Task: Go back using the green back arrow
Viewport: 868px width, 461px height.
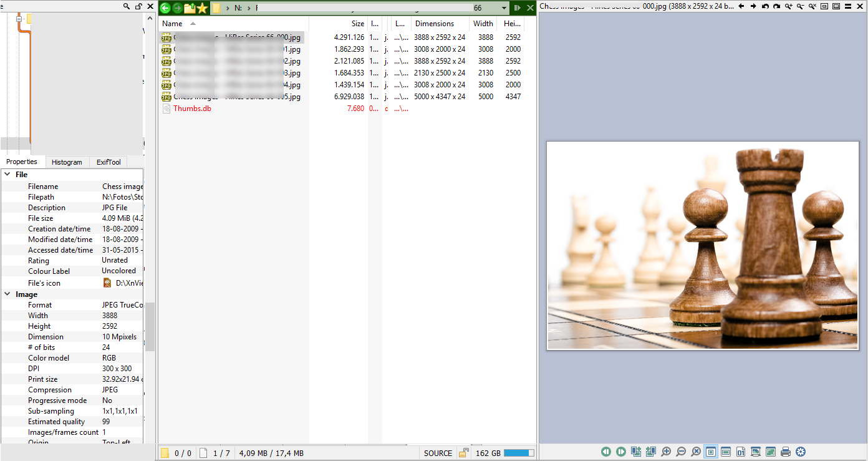Action: pyautogui.click(x=165, y=8)
